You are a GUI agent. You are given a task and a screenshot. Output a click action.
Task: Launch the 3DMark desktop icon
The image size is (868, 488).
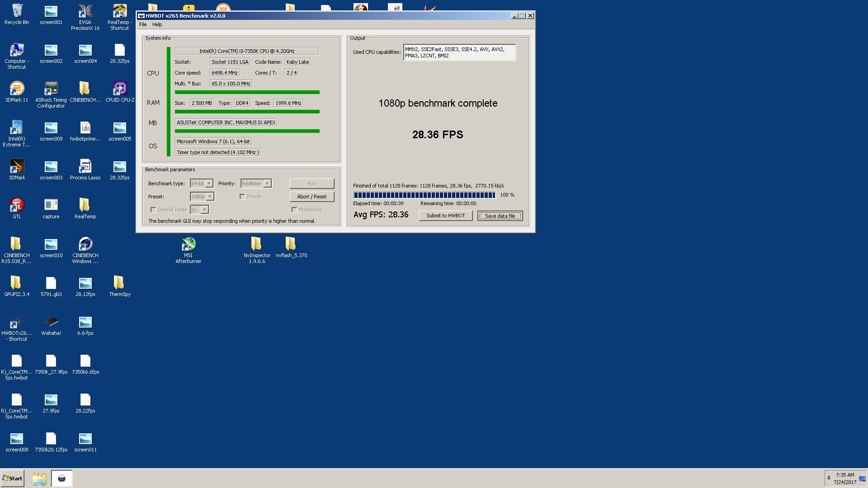click(x=17, y=169)
